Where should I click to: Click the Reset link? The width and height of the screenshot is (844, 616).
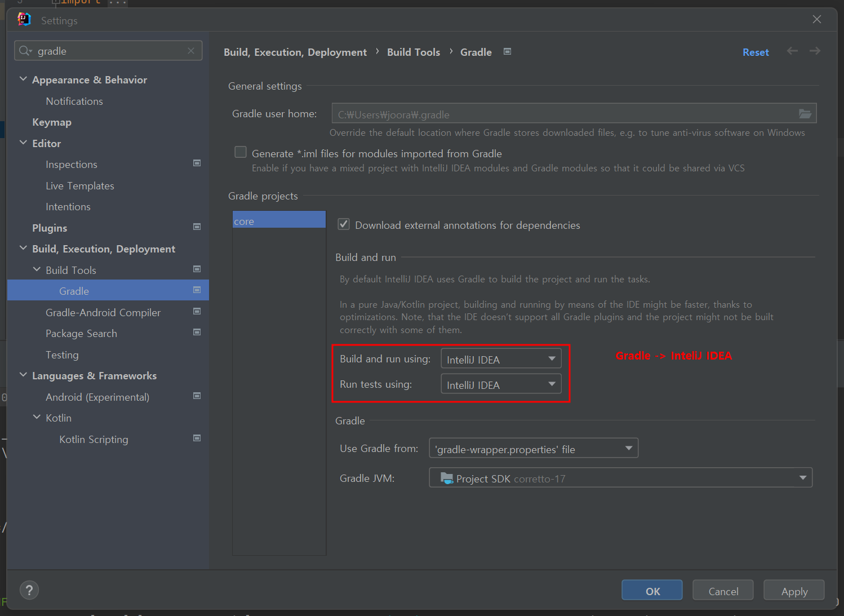(756, 52)
